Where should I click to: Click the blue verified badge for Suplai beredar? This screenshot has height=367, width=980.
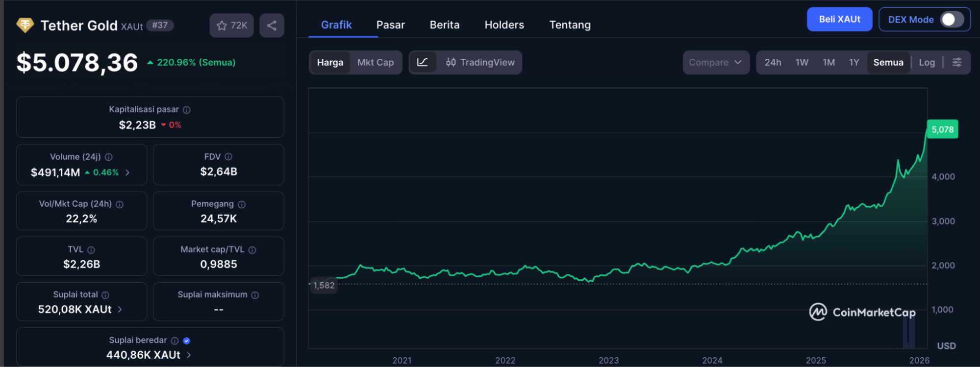coord(186,341)
